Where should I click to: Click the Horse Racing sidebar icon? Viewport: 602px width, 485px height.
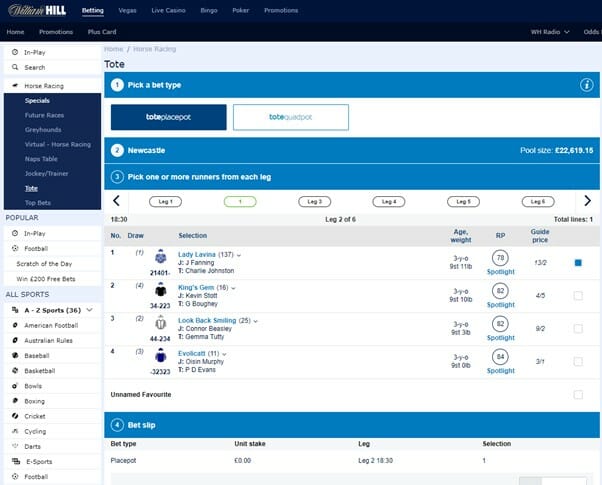point(15,86)
